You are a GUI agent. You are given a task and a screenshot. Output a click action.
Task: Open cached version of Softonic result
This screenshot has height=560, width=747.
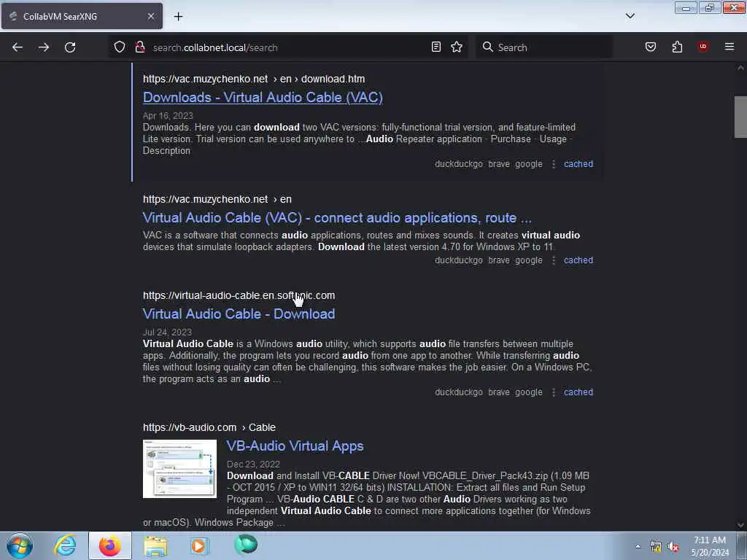578,392
